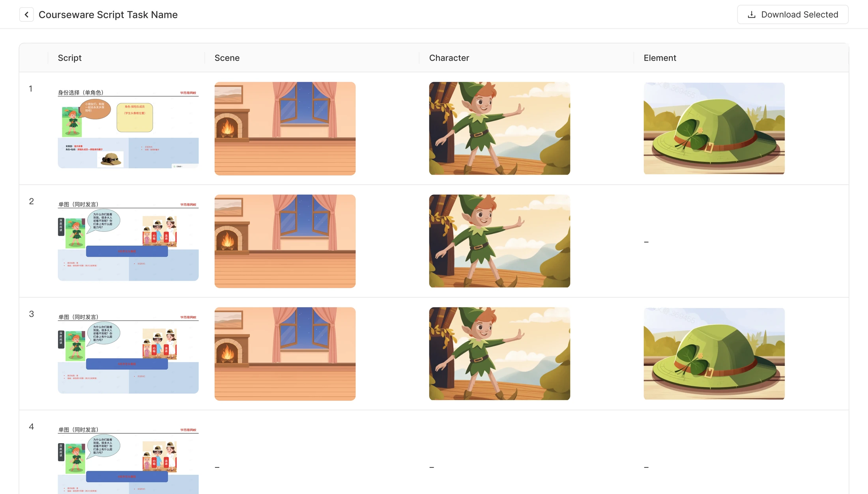The height and width of the screenshot is (494, 868).
Task: Select row 3 elf character image
Action: (x=499, y=354)
